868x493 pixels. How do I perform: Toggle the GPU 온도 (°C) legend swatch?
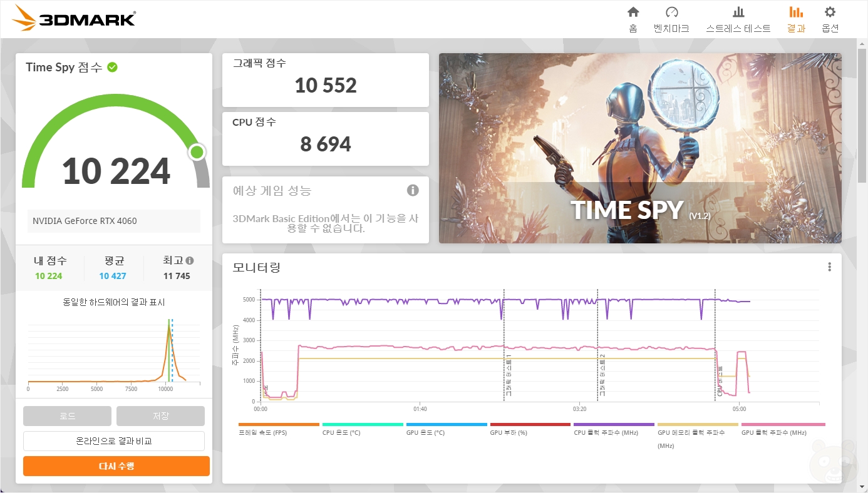coord(447,424)
